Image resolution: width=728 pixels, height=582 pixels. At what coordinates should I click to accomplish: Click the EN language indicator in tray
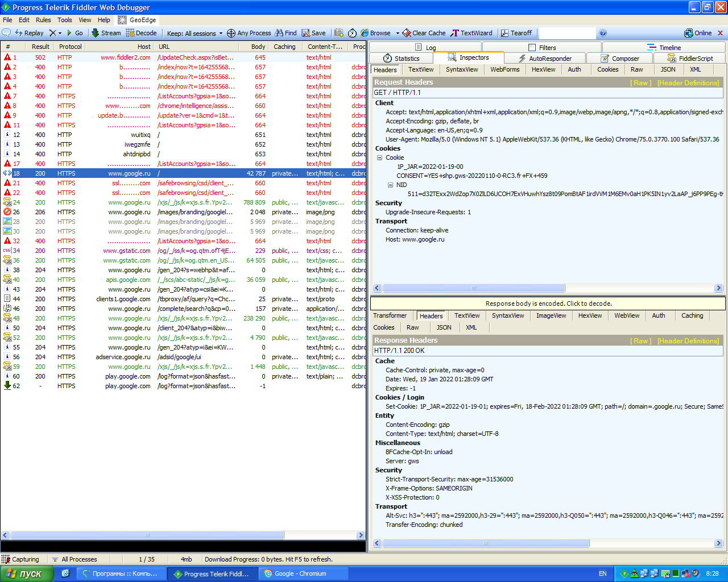tap(603, 573)
